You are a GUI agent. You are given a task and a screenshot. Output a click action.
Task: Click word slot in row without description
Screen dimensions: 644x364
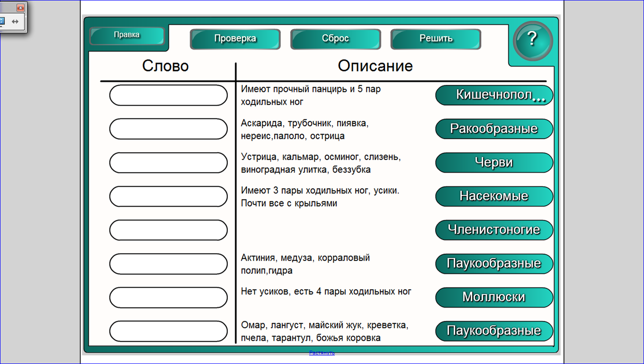coord(169,230)
